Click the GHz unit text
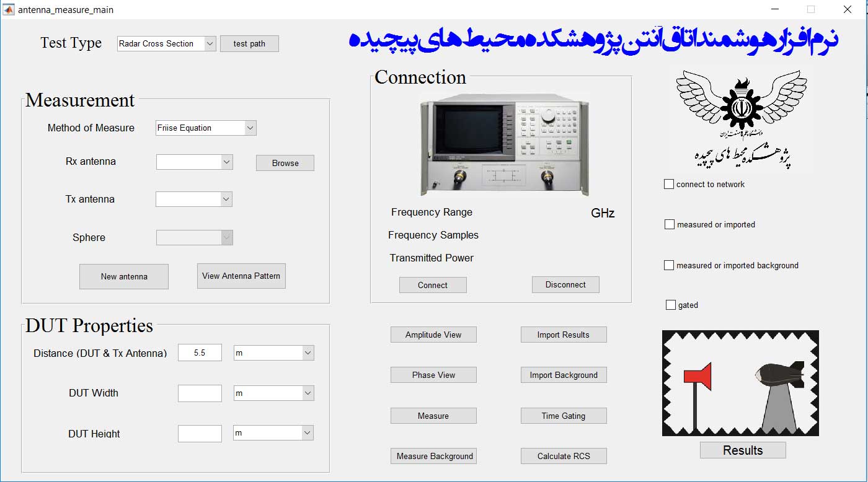Image resolution: width=868 pixels, height=482 pixels. tap(603, 213)
